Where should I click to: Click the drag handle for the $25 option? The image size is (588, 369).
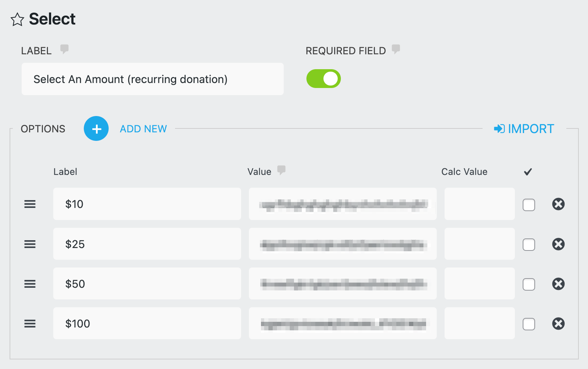[x=30, y=244]
